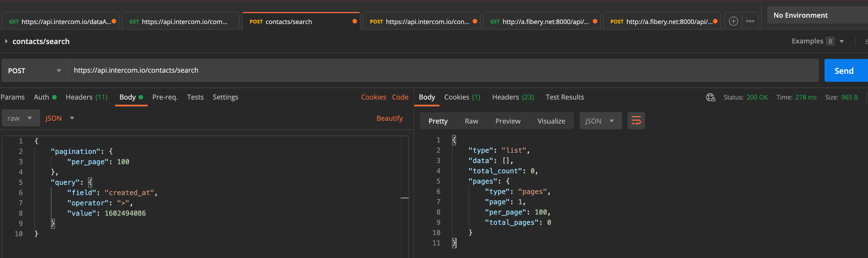Open the request Cookies link
Viewport: 868px width, 258px height.
373,97
